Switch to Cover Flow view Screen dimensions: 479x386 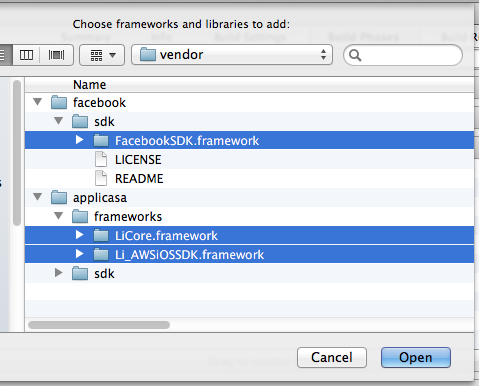56,55
